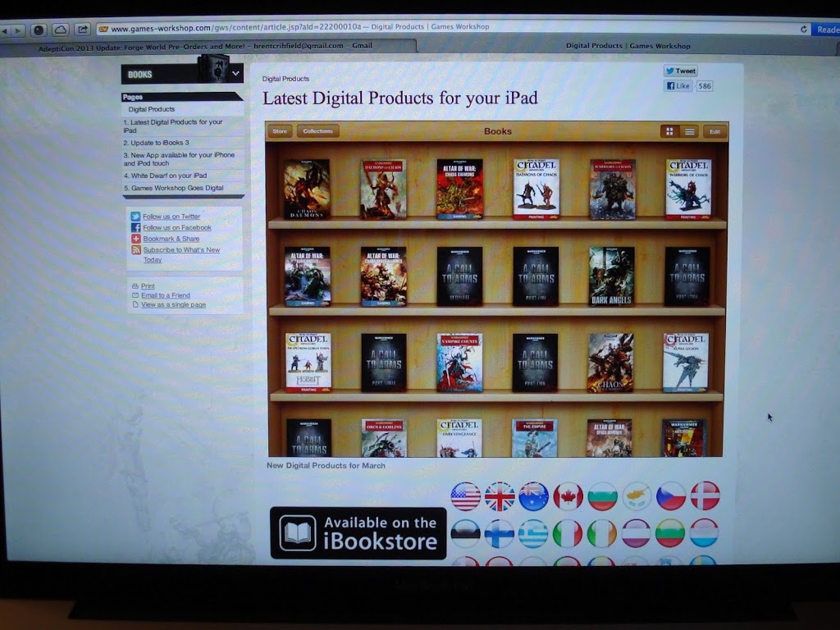Image resolution: width=840 pixels, height=630 pixels.
Task: Open The Empire book cover on bottom shelf
Action: tap(535, 438)
